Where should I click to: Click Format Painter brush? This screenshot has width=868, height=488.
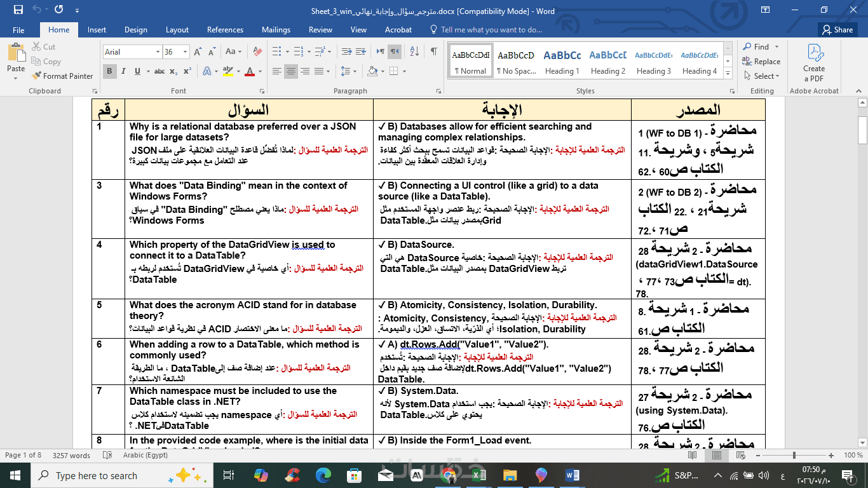pyautogui.click(x=62, y=76)
